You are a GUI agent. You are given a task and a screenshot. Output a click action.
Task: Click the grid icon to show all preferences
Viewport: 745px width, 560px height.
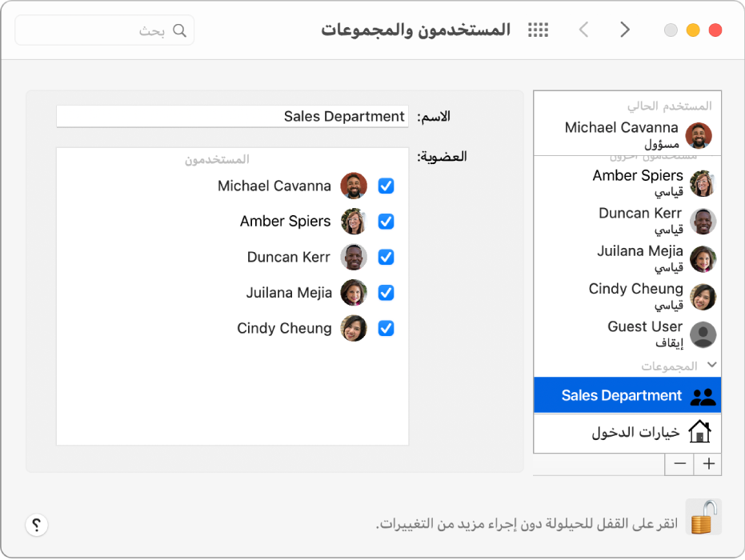(x=538, y=30)
